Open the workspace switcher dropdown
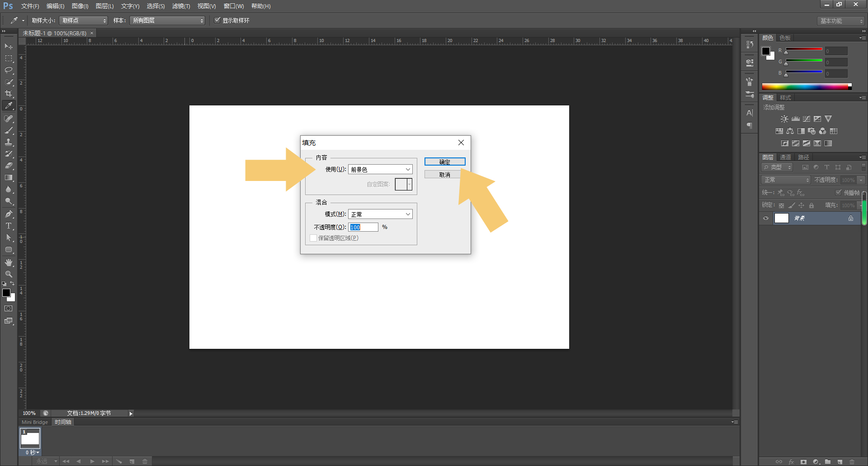868x466 pixels. [x=841, y=21]
